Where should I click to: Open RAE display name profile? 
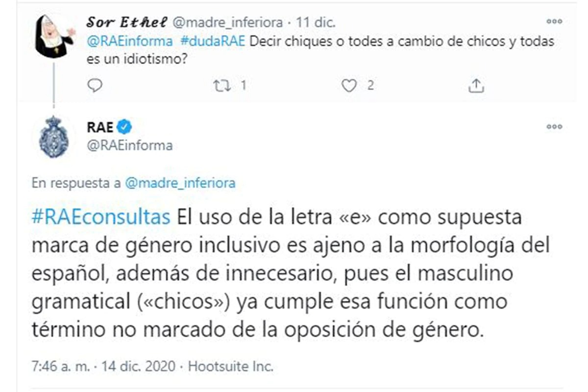[101, 128]
